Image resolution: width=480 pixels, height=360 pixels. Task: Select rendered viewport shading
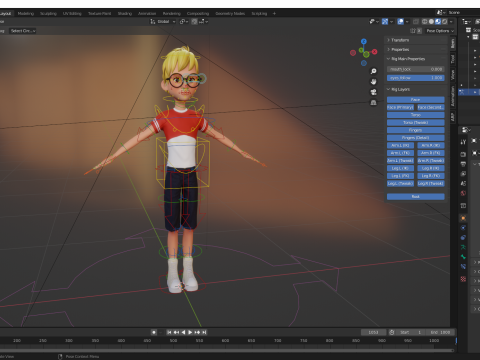[x=444, y=22]
